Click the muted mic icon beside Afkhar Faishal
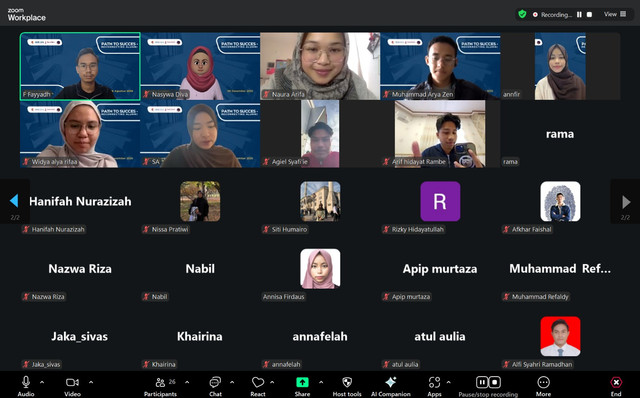Screen dimensions: 640x398 click(506, 229)
